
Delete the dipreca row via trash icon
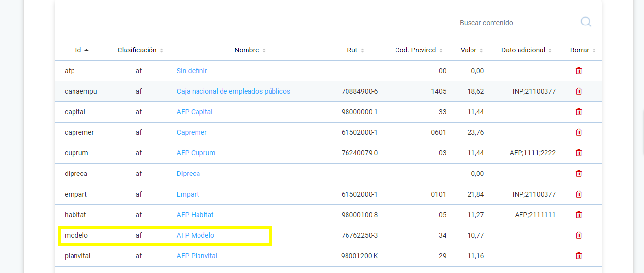[579, 174]
